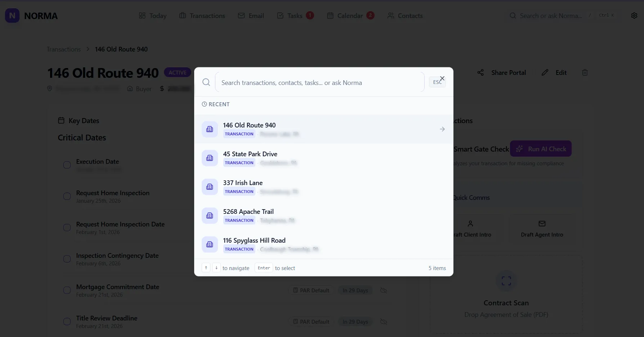
Task: Open 146 Old Route 940 result arrow
Action: 442,129
